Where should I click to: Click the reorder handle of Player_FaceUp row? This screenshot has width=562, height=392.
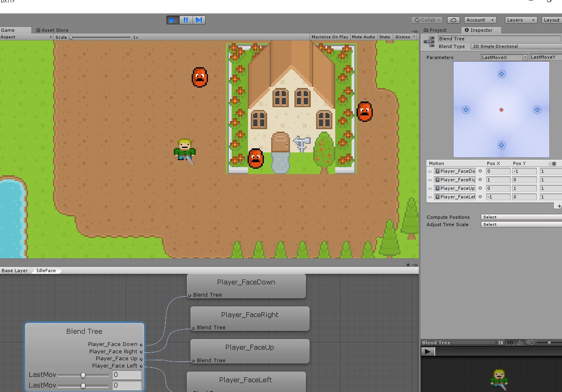[430, 189]
